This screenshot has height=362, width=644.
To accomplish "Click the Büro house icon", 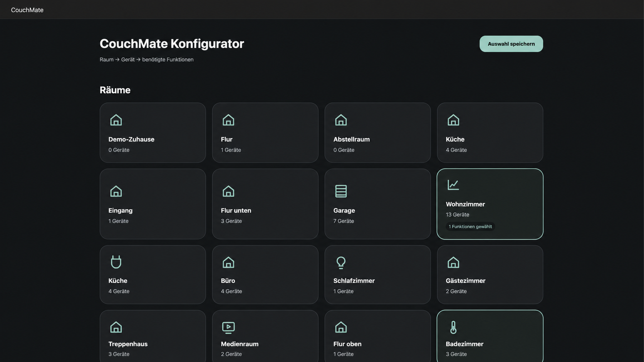I will click(228, 262).
